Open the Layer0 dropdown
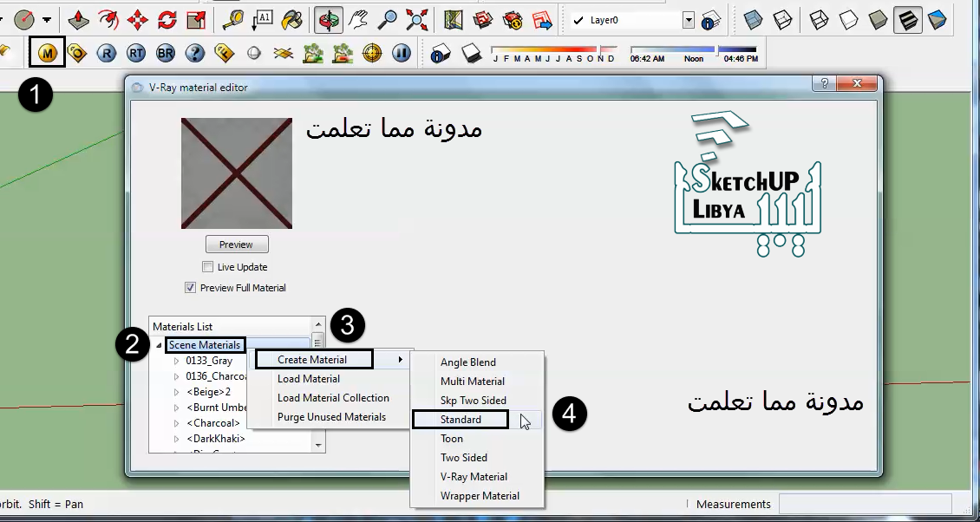 [688, 20]
